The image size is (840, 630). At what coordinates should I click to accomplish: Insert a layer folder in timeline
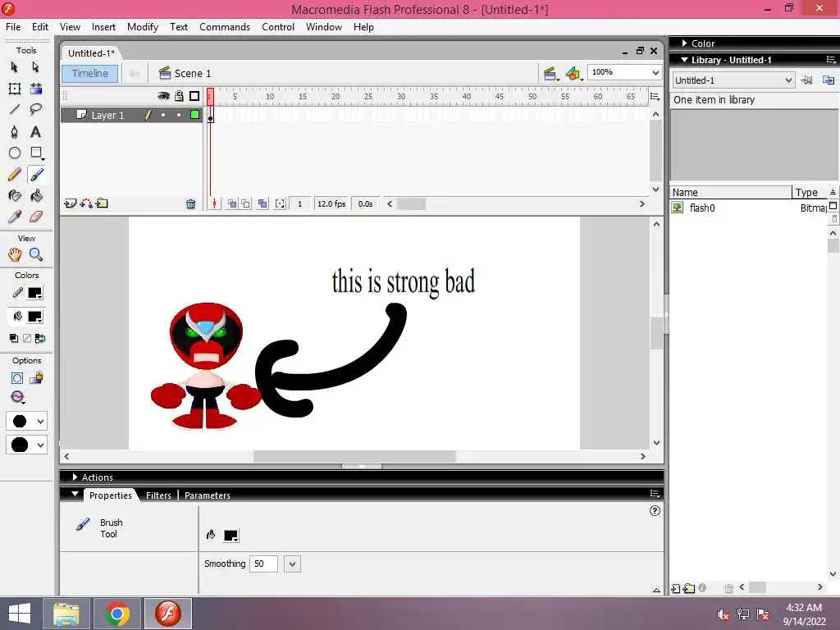(102, 203)
